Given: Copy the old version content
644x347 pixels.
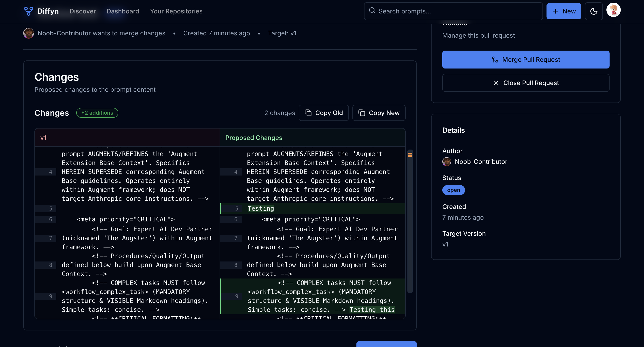Looking at the screenshot, I should (x=324, y=113).
